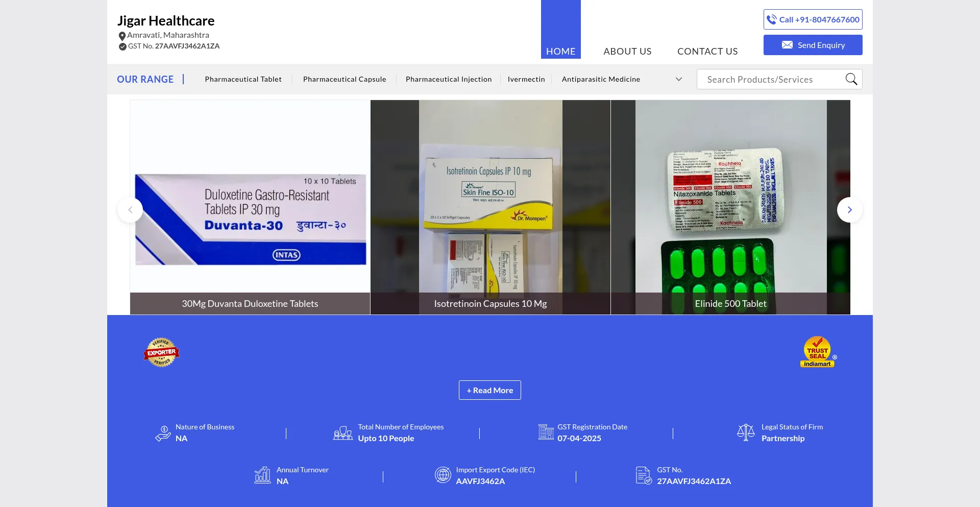The height and width of the screenshot is (507, 980).
Task: Click the location pin icon beside Amravati
Action: 122,36
